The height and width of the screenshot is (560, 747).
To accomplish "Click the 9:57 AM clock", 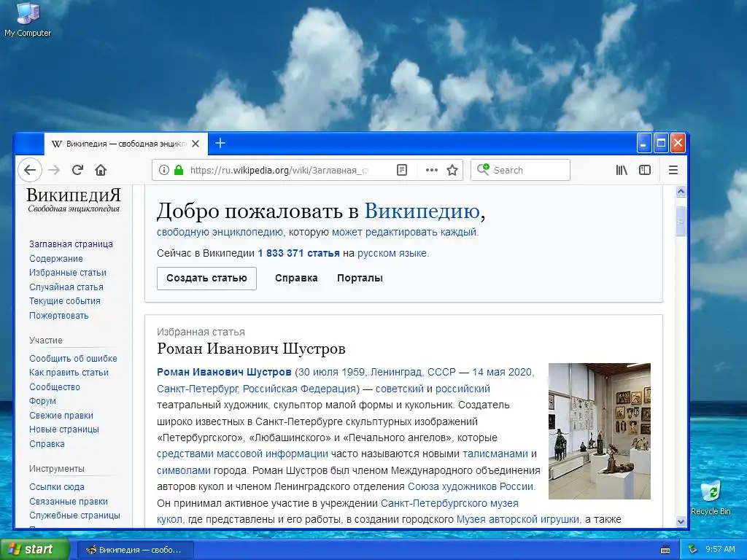I will (720, 550).
